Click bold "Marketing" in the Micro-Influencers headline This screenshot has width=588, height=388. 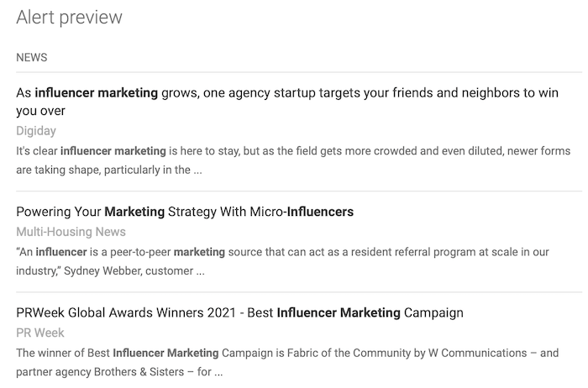pyautogui.click(x=134, y=212)
